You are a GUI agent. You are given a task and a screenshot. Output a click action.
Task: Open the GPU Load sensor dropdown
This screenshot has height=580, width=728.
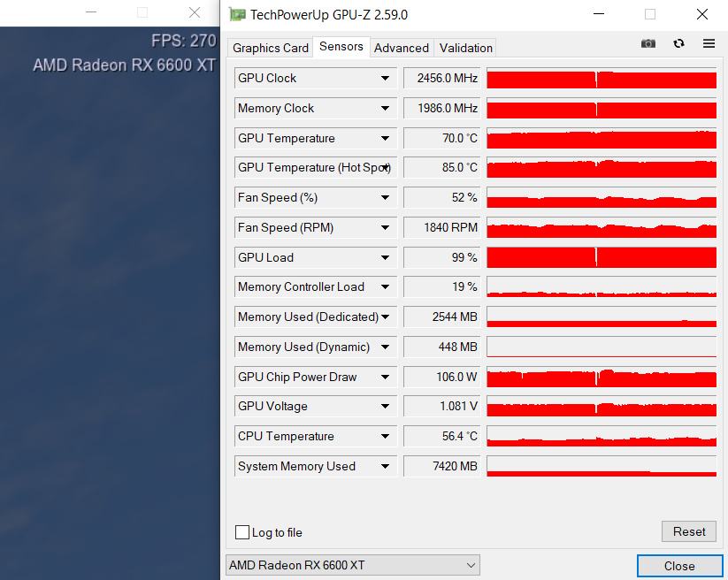pyautogui.click(x=385, y=257)
